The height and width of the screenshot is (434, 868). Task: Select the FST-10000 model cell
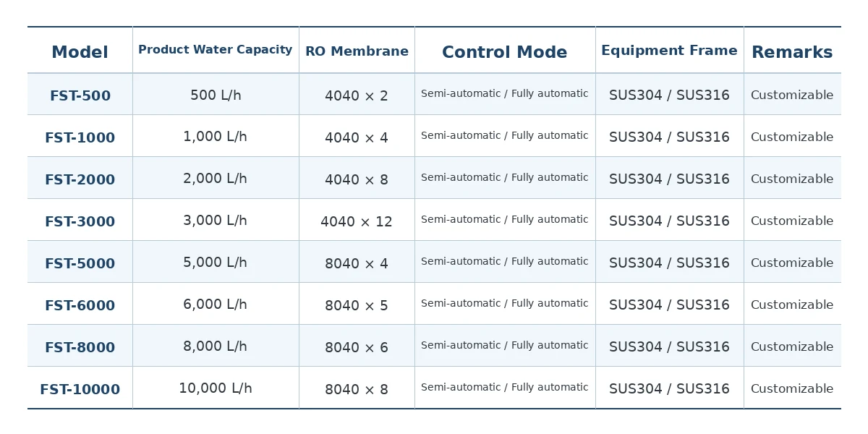point(80,390)
